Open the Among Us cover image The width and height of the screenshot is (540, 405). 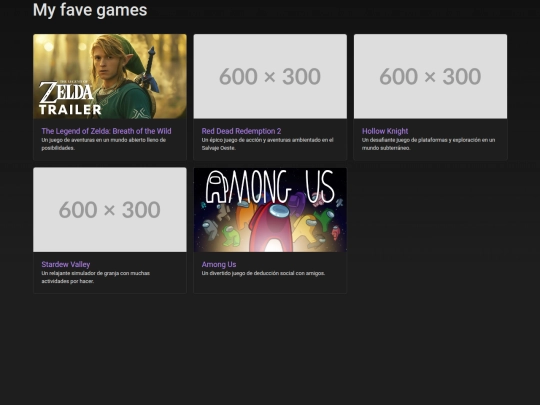270,209
